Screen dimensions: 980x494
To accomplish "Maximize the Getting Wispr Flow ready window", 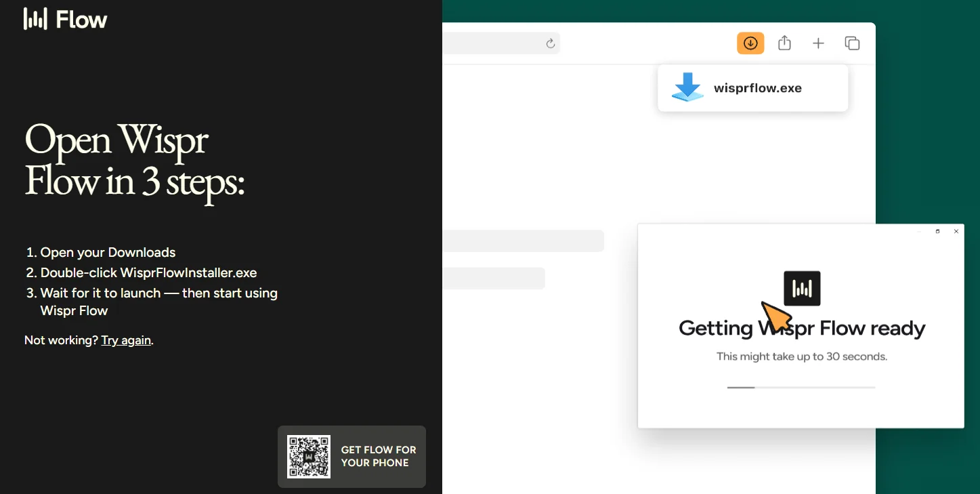I will 938,232.
